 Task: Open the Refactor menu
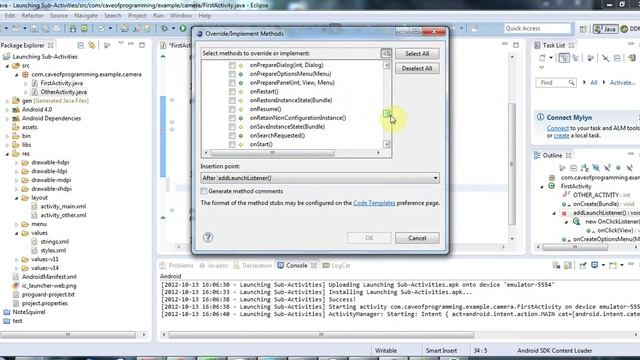(x=32, y=16)
